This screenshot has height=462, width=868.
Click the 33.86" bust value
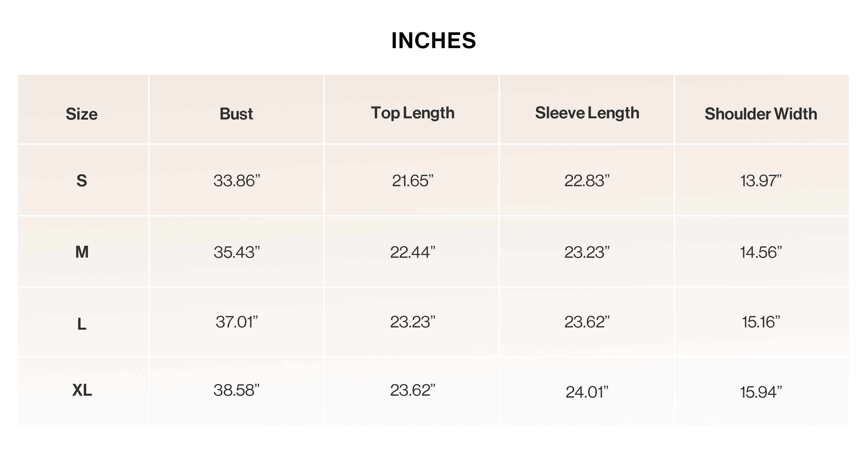tap(236, 181)
